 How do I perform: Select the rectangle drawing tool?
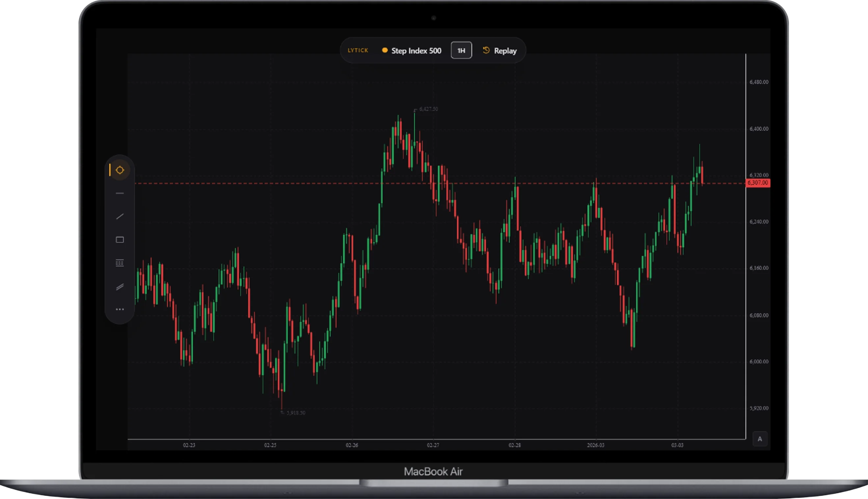click(x=120, y=240)
